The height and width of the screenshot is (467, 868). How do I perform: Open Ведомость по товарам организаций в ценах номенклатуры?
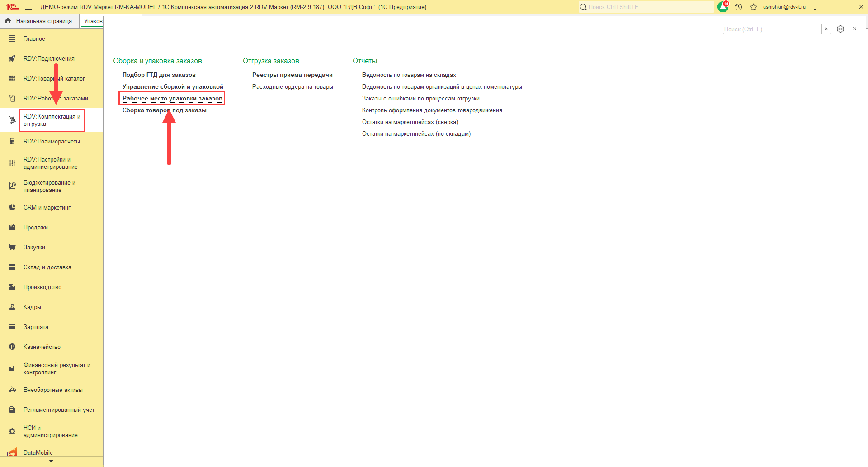(442, 86)
